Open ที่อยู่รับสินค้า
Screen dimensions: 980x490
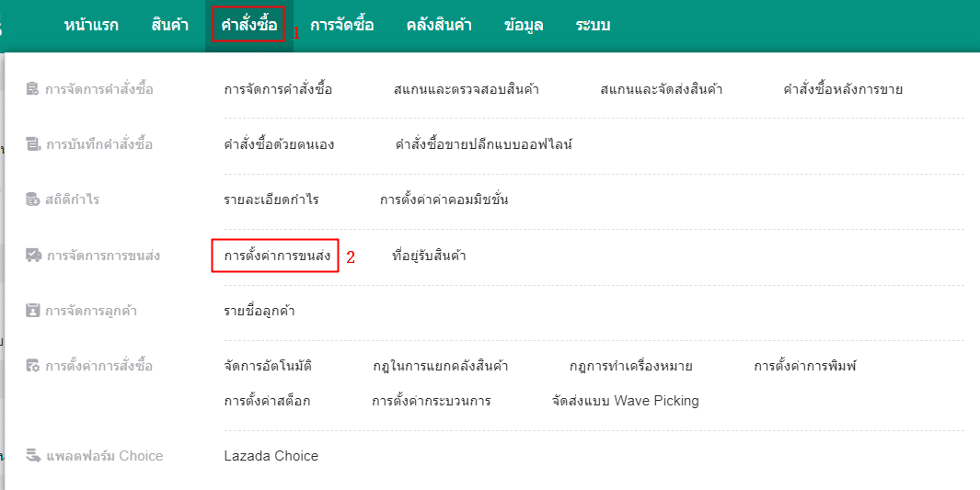(x=429, y=256)
